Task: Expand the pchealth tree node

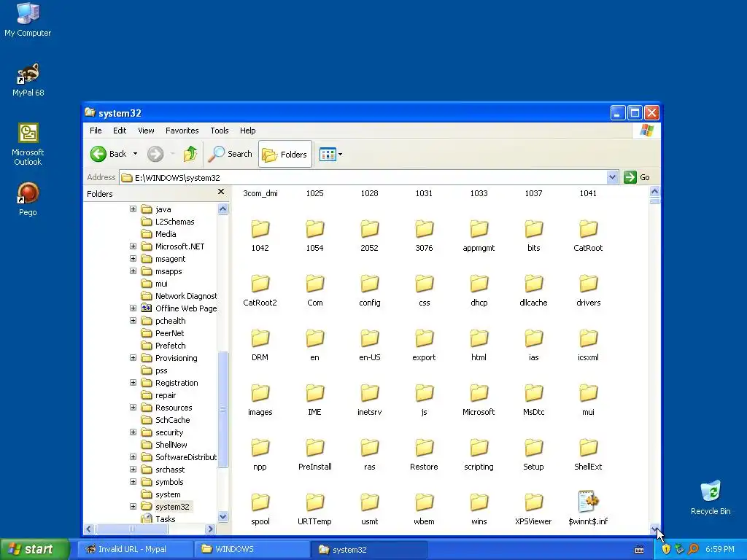Action: pos(133,321)
